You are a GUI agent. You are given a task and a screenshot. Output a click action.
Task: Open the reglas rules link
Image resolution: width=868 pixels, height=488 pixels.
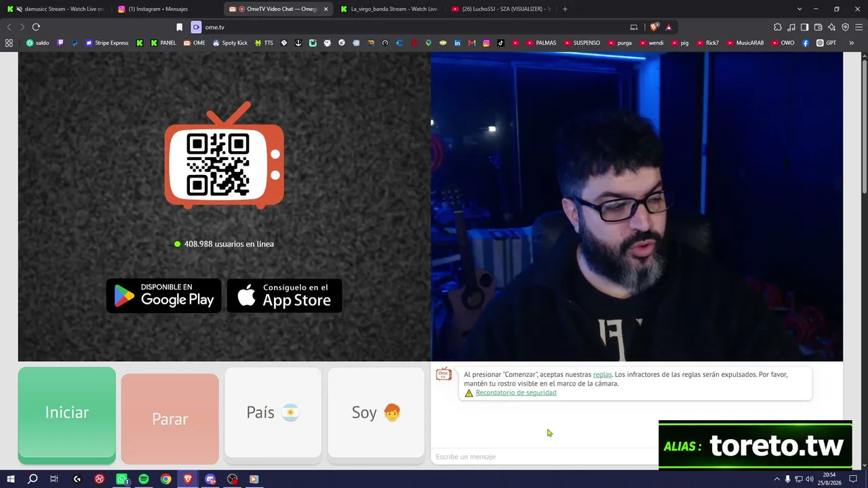(602, 374)
